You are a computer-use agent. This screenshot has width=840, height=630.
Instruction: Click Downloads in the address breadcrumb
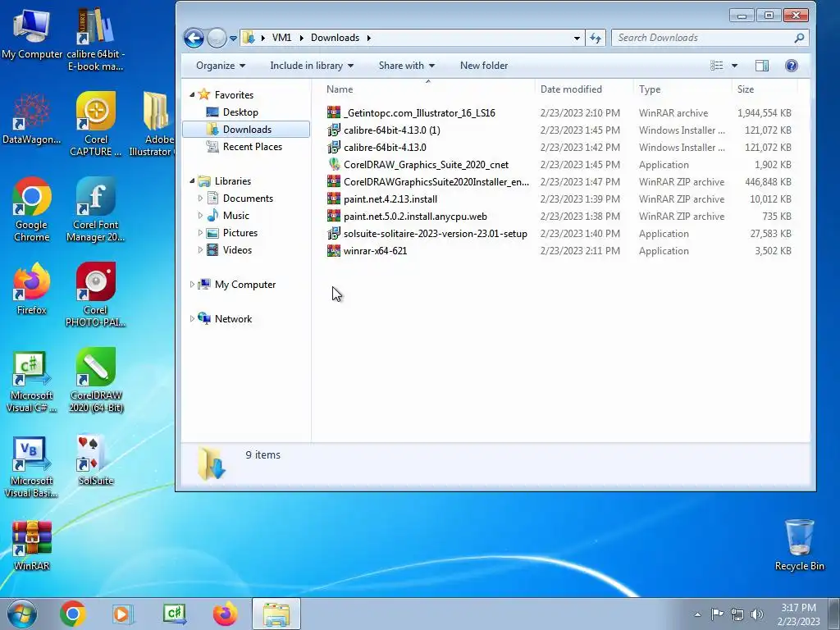point(335,38)
